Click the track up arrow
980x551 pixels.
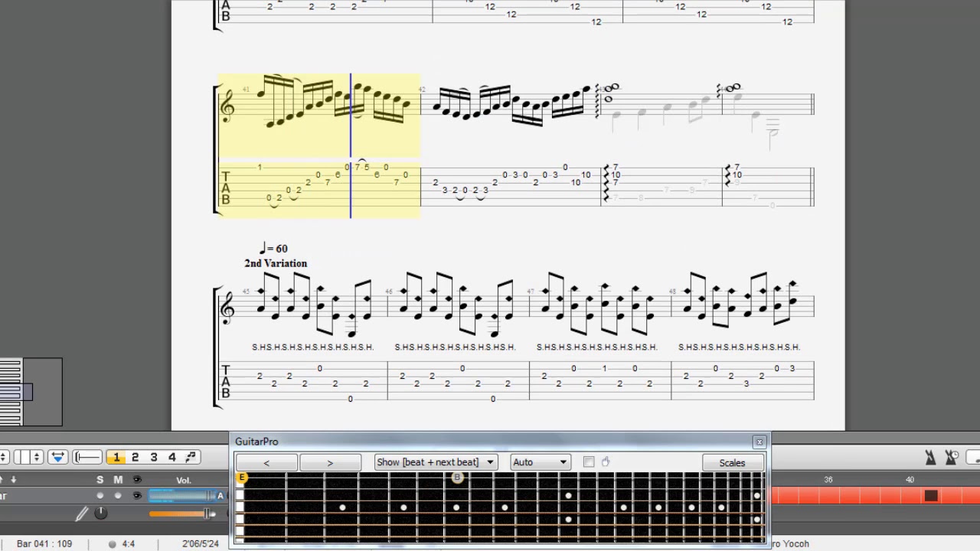coord(2,480)
